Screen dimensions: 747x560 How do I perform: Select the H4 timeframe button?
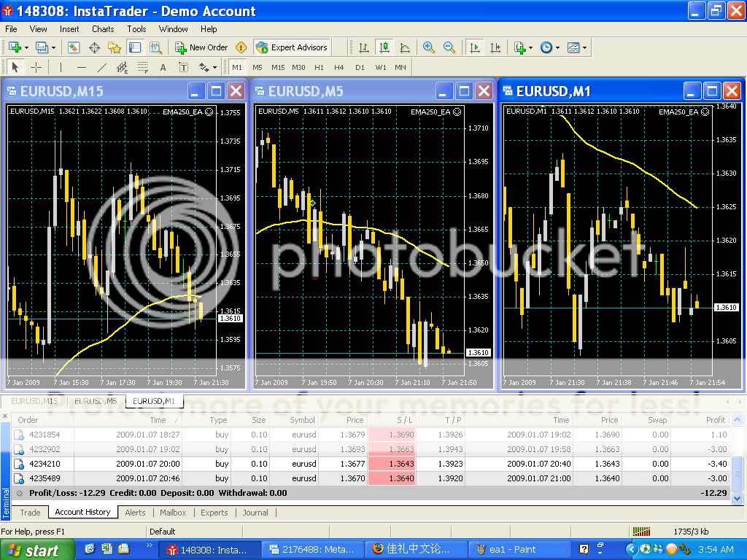pos(339,68)
